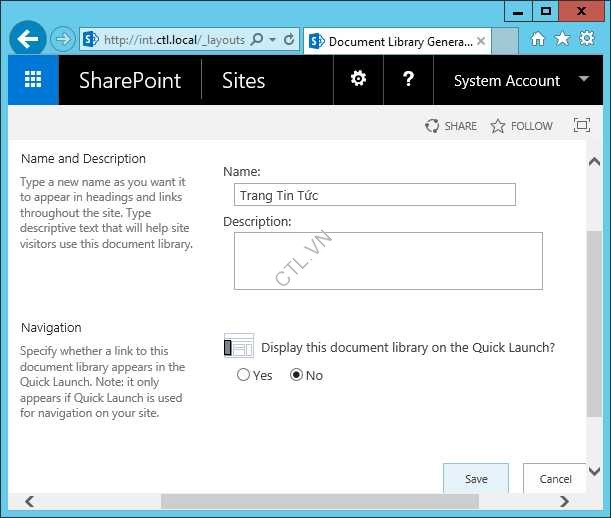
Task: Expand the System Account dropdown
Action: click(x=584, y=80)
